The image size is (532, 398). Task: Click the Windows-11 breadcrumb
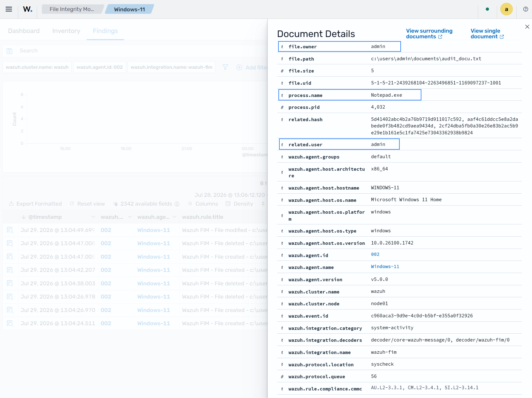[x=129, y=9]
